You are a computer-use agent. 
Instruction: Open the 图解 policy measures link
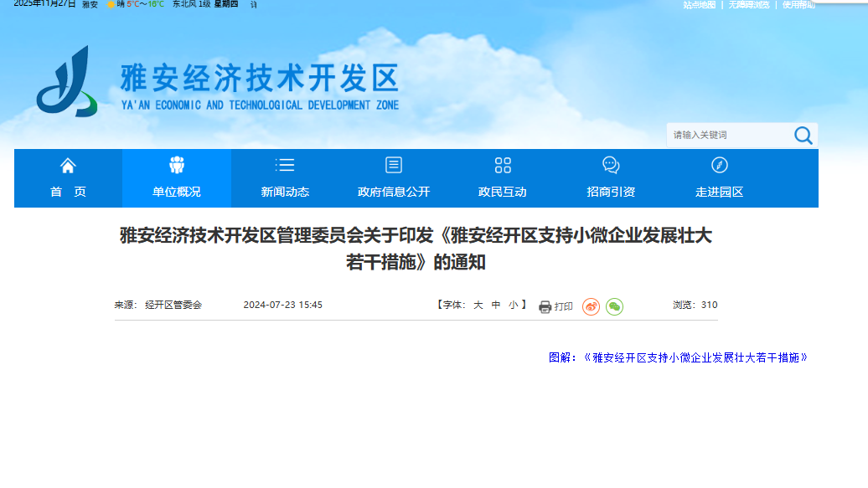point(679,357)
